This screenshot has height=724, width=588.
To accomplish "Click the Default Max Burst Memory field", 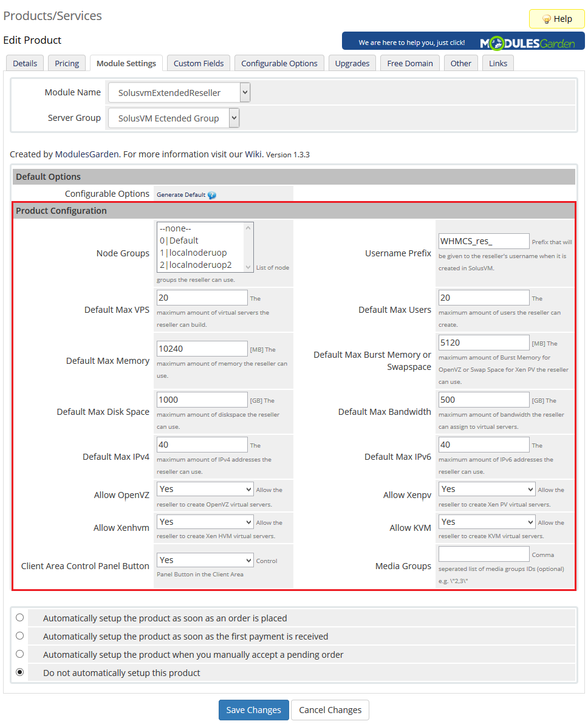I will 484,343.
